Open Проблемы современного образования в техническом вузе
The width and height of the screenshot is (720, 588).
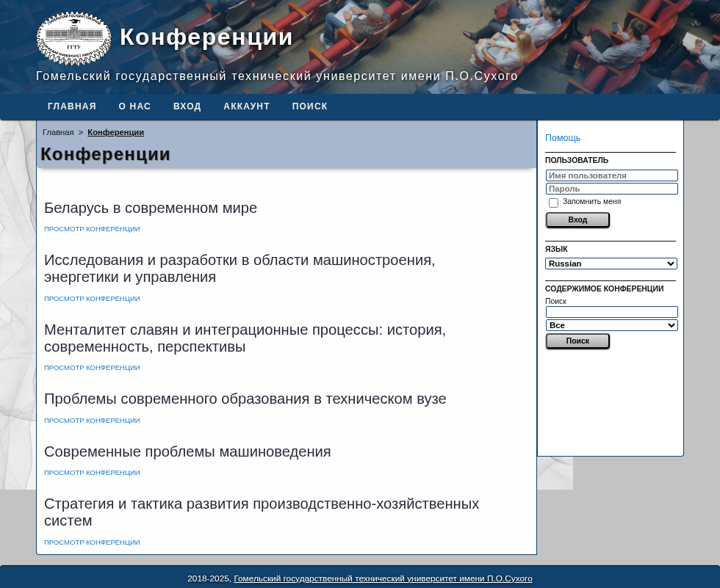tap(245, 399)
